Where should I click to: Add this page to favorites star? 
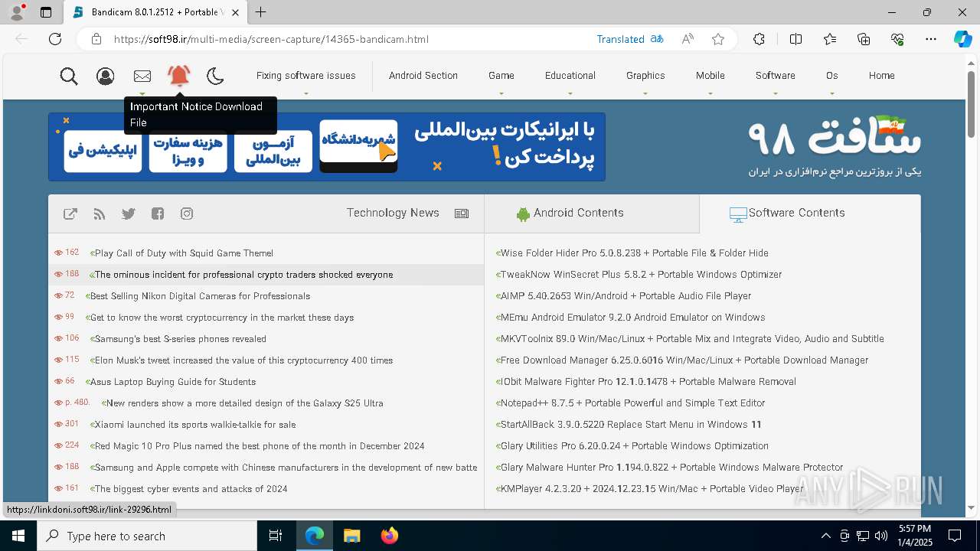pyautogui.click(x=718, y=39)
